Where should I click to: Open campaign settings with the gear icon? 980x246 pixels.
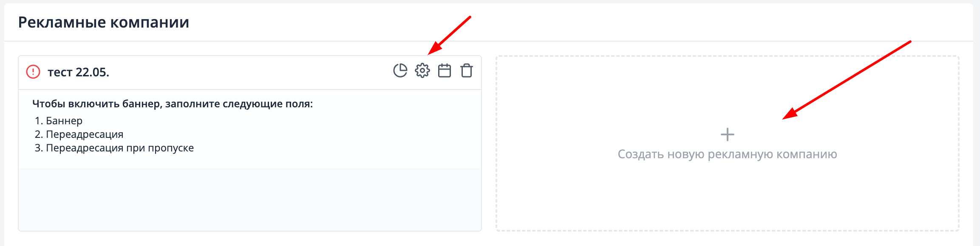coord(422,71)
